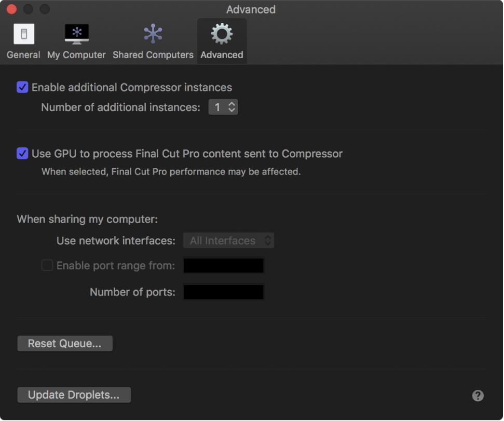
Task: Click the instances stepper arrows
Action: coord(232,107)
